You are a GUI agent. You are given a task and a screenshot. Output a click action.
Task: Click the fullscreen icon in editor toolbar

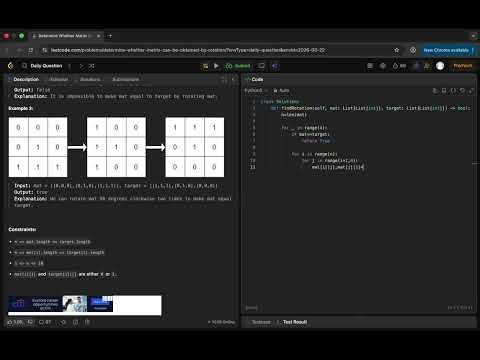coord(471,90)
